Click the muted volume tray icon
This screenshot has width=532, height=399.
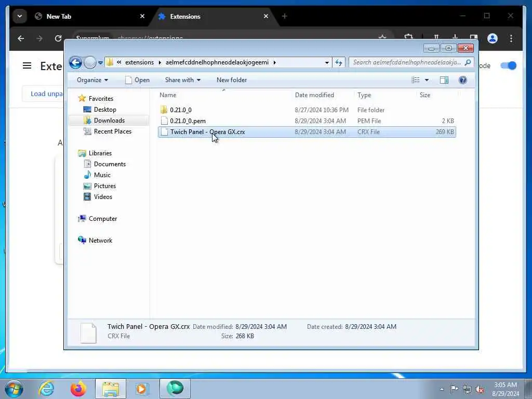(480, 389)
